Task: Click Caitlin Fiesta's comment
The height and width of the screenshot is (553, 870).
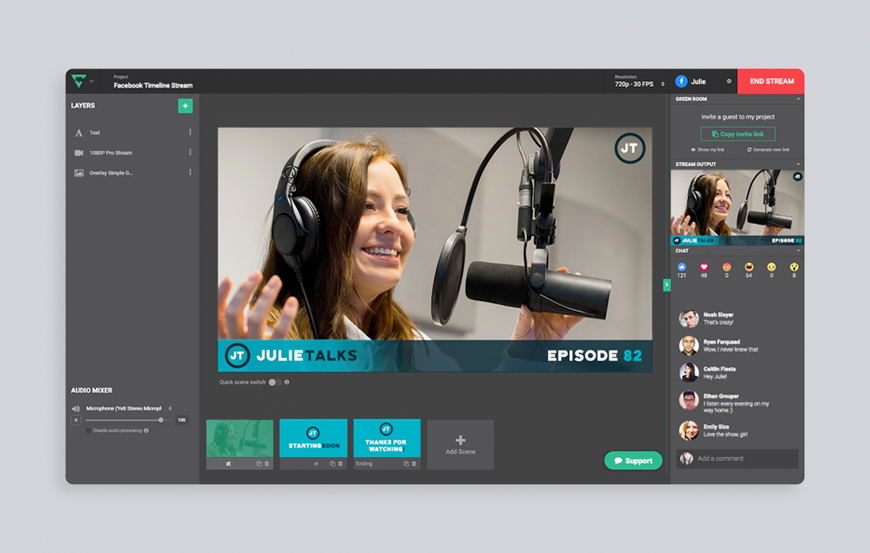Action: [715, 377]
